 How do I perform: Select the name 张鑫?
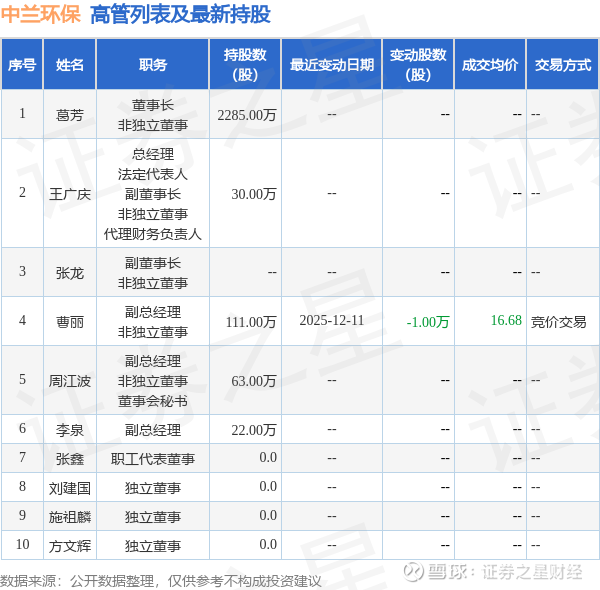coord(70,459)
